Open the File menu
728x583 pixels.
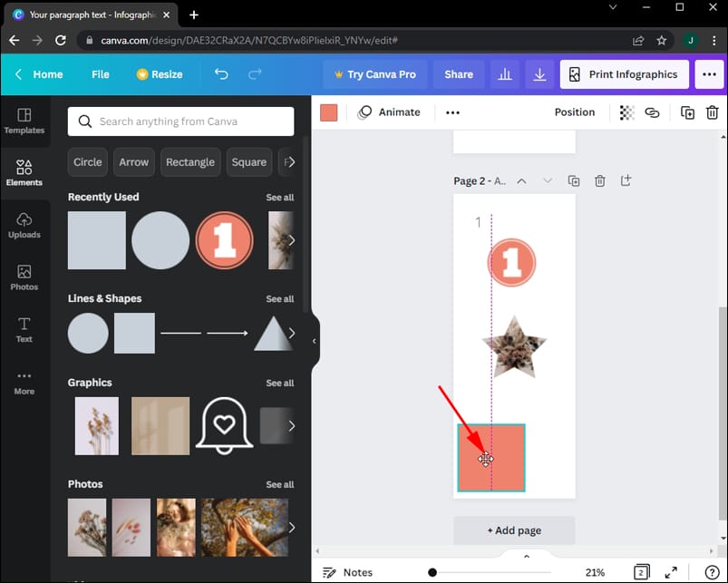click(100, 74)
